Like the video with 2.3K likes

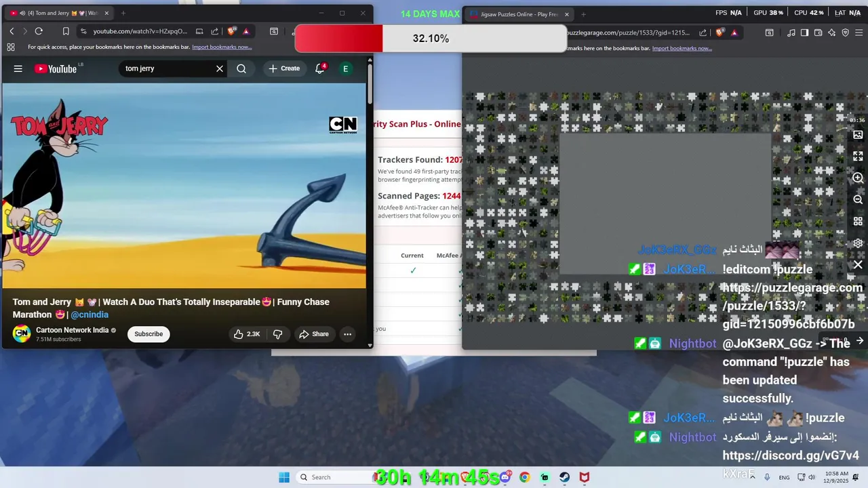point(247,333)
